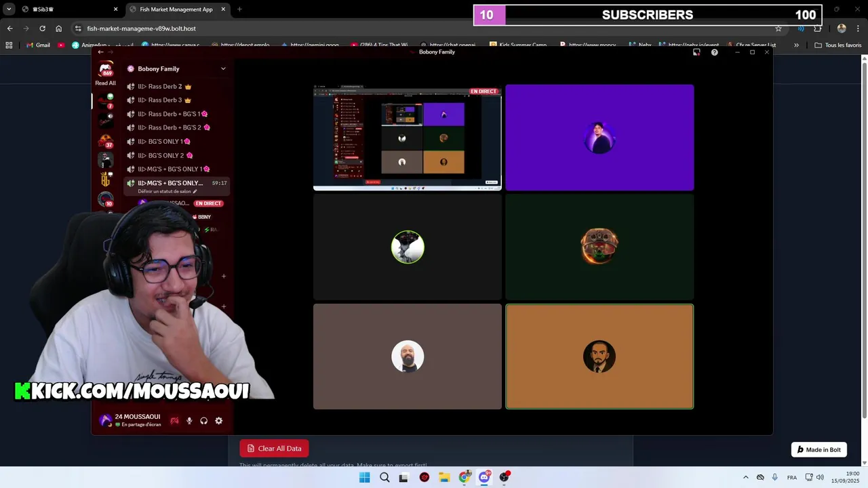Screen dimensions: 868x488
Task: Click Discord inbox icon near help
Action: [x=696, y=52]
